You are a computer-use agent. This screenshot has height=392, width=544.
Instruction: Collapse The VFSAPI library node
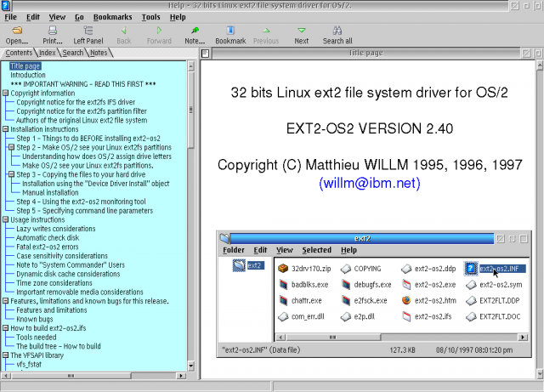pyautogui.click(x=5, y=355)
